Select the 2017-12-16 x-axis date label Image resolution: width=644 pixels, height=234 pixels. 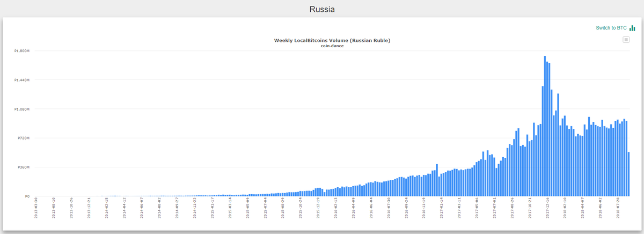(548, 207)
